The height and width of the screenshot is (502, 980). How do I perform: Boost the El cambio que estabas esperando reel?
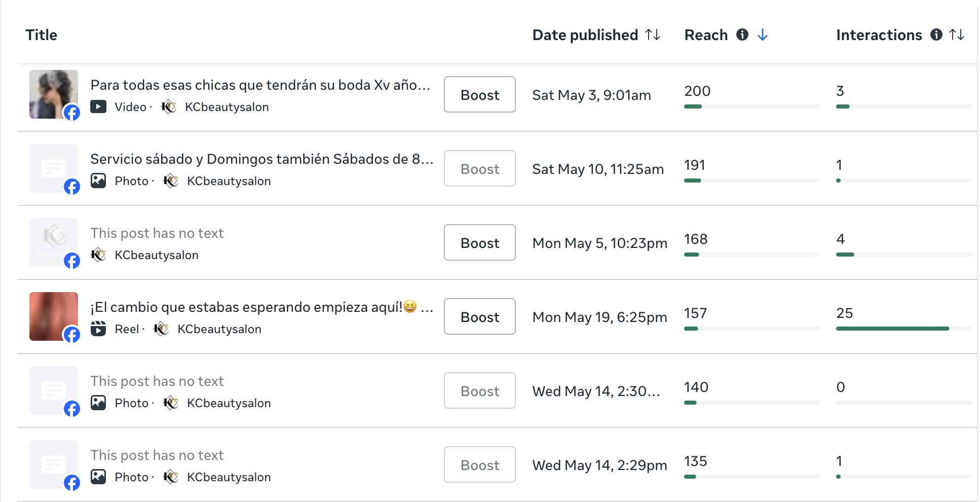pyautogui.click(x=480, y=316)
